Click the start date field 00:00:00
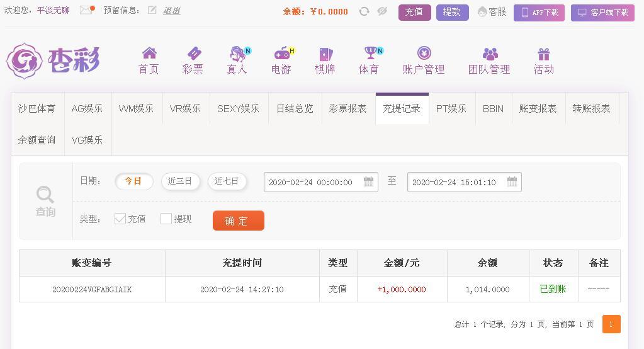 pos(321,182)
